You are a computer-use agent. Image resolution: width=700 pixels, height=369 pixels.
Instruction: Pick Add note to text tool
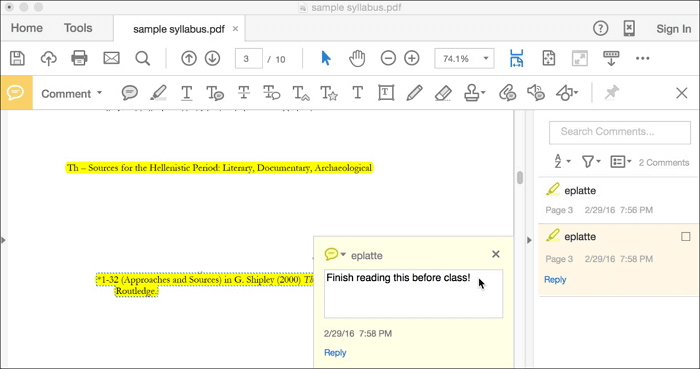[215, 93]
